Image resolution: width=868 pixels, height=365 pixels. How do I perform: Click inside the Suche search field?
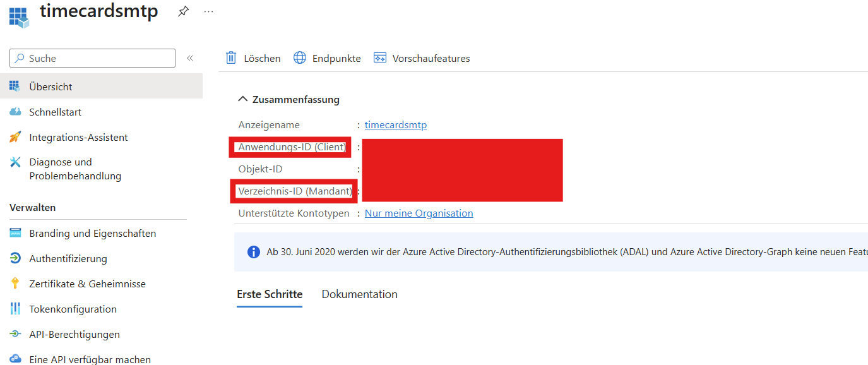pyautogui.click(x=92, y=58)
